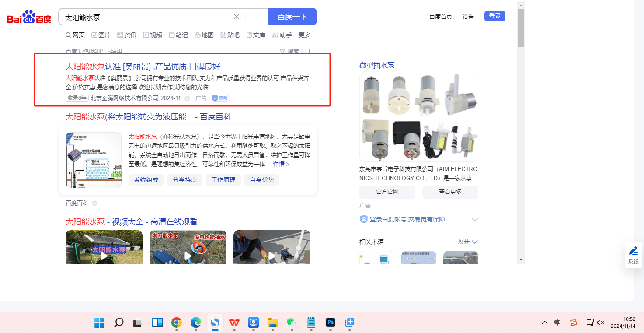Click the 保障 badge on the ad

click(221, 98)
